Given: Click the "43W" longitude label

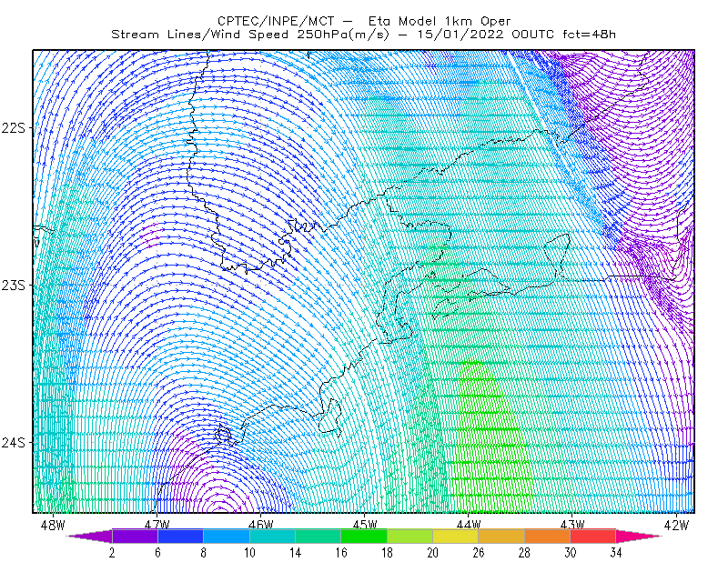Looking at the screenshot, I should pyautogui.click(x=572, y=525).
